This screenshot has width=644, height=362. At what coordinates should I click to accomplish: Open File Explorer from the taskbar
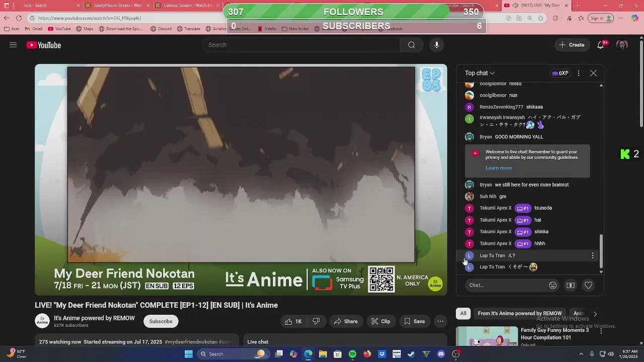tap(323, 354)
